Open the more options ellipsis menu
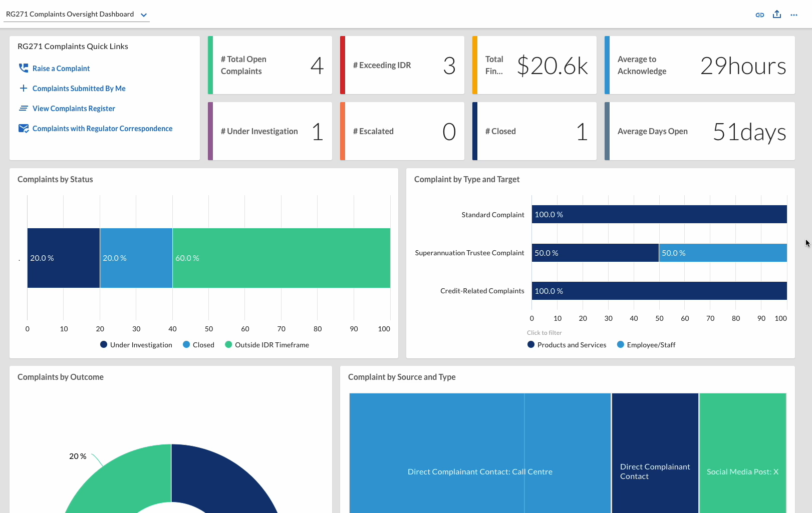 (x=794, y=15)
